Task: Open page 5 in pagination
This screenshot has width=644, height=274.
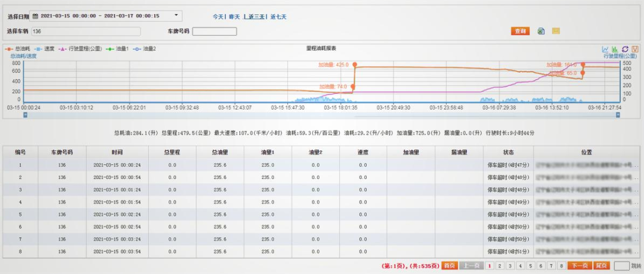Action: click(531, 266)
